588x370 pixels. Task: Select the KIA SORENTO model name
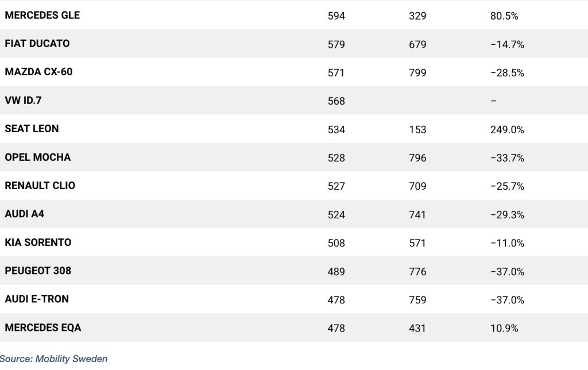point(38,242)
